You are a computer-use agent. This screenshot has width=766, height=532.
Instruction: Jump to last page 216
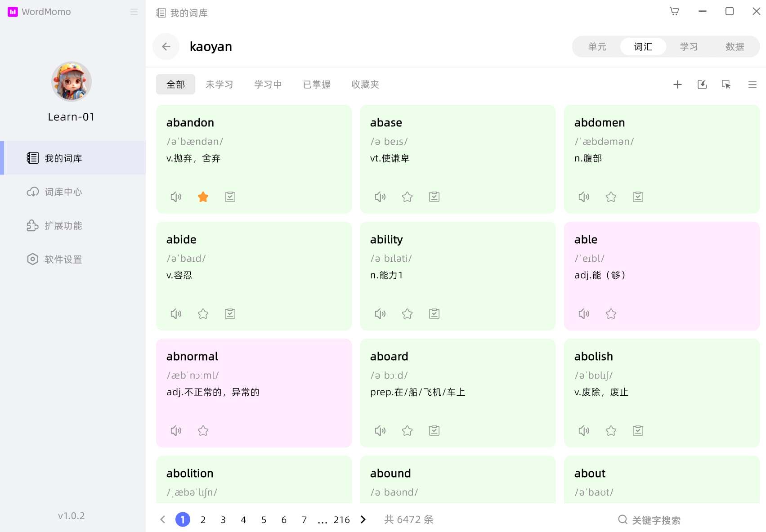[x=342, y=520]
